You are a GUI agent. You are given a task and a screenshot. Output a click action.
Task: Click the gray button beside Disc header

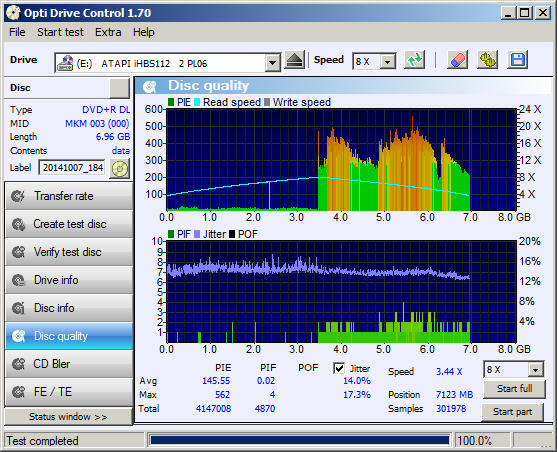point(119,88)
